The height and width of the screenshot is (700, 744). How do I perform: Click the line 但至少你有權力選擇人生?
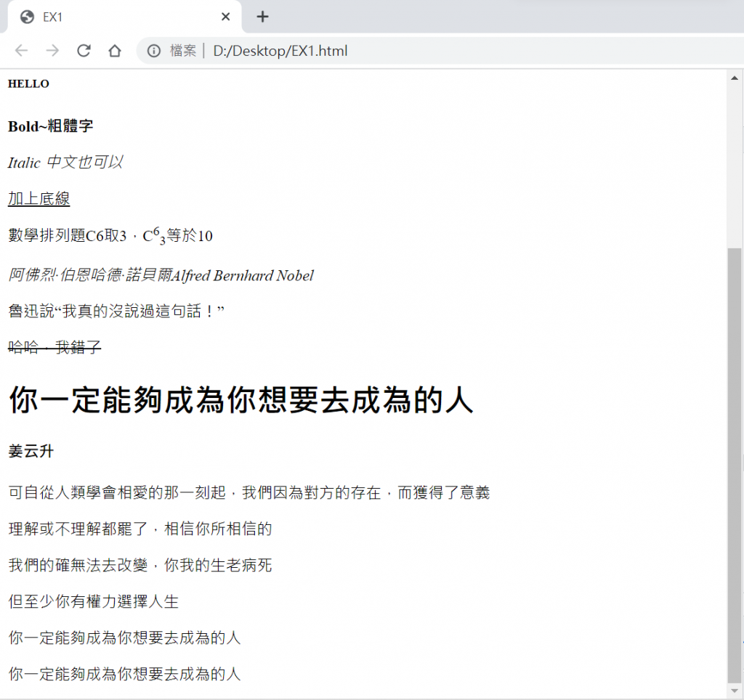pyautogui.click(x=94, y=601)
